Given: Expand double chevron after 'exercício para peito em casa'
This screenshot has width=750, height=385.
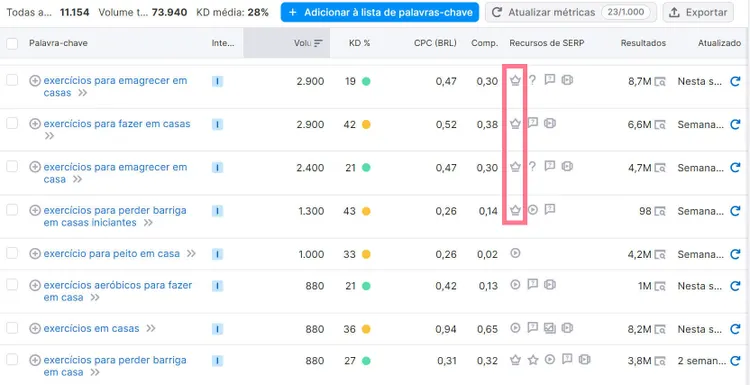Looking at the screenshot, I should (191, 253).
